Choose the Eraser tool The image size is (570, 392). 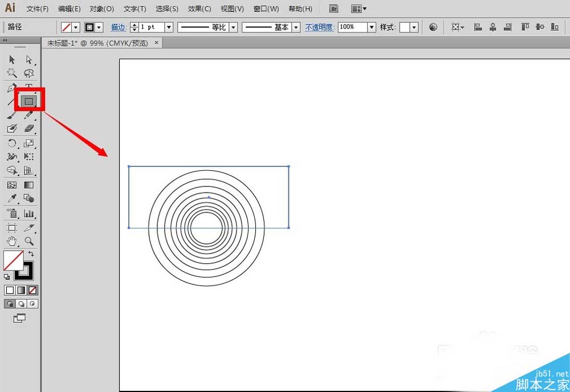29,129
